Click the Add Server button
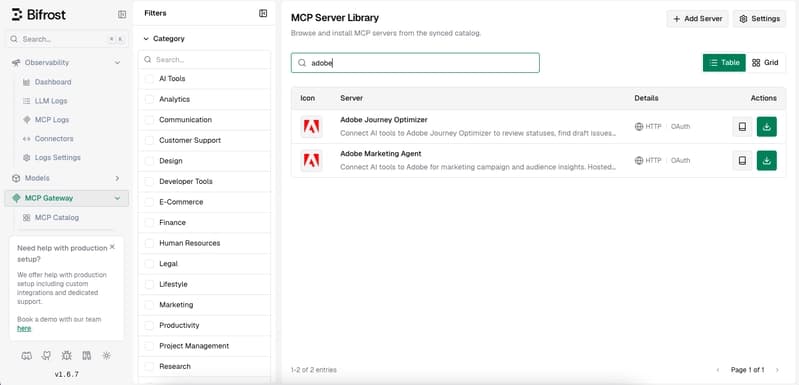 698,19
